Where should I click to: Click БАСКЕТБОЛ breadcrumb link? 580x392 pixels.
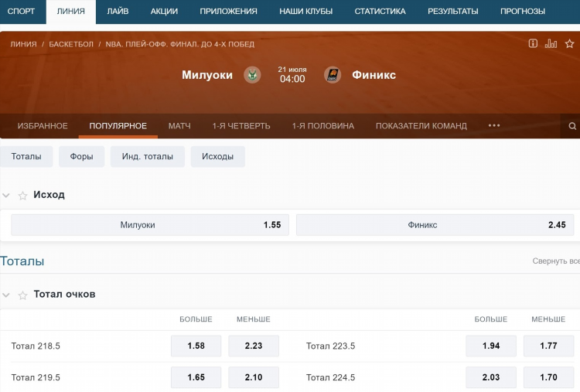tap(71, 44)
